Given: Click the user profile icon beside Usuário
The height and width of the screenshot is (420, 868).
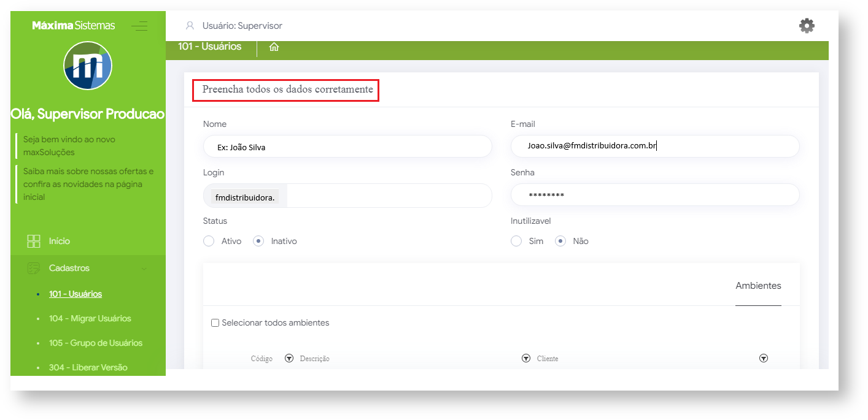Looking at the screenshot, I should pyautogui.click(x=190, y=26).
